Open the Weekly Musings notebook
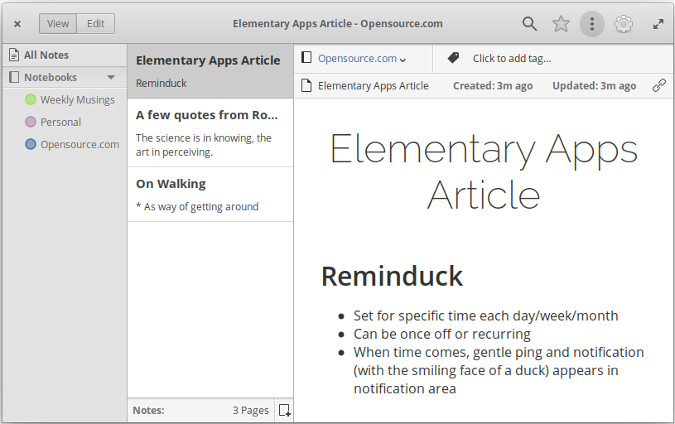 77,100
